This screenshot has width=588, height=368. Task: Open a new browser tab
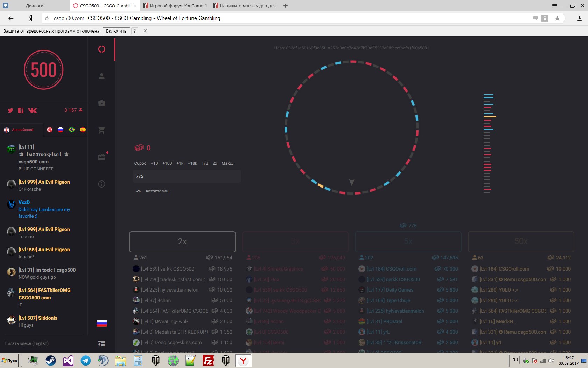tap(286, 6)
